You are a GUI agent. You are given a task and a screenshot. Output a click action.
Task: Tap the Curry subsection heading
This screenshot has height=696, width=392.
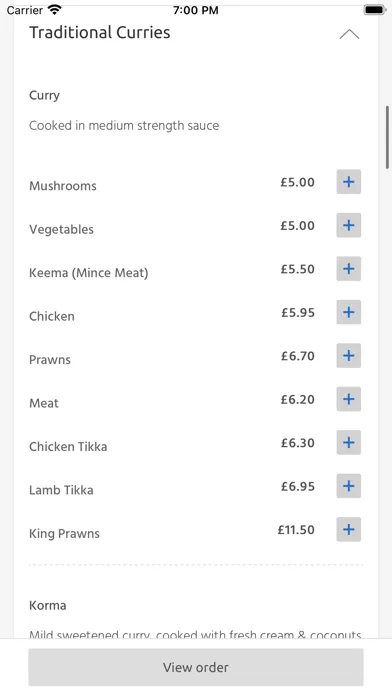pos(44,95)
